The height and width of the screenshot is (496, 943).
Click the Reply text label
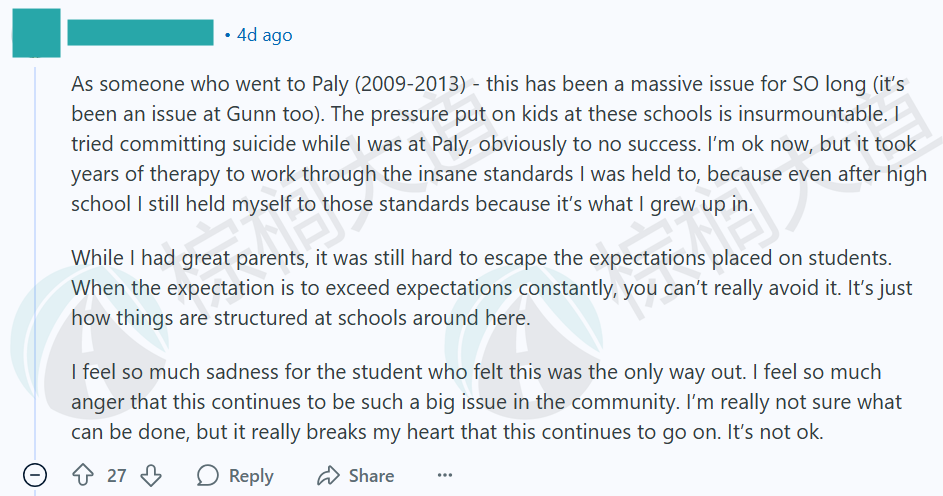[x=251, y=476]
